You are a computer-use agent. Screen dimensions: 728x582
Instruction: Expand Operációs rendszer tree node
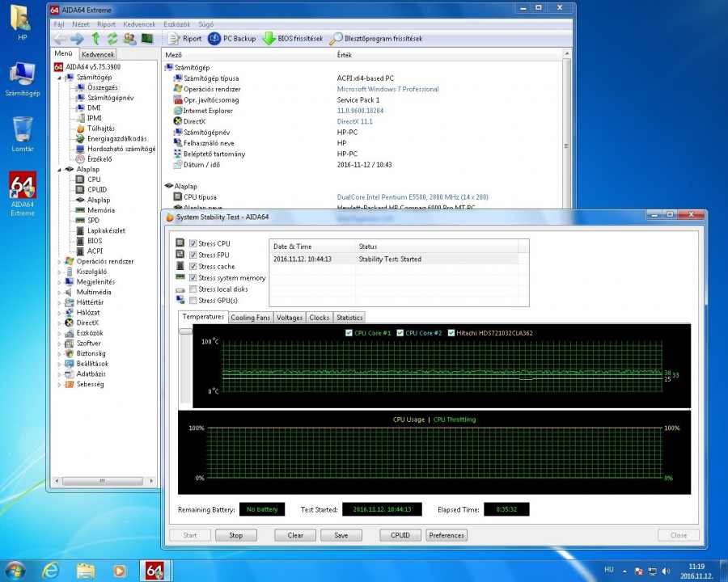(x=59, y=262)
